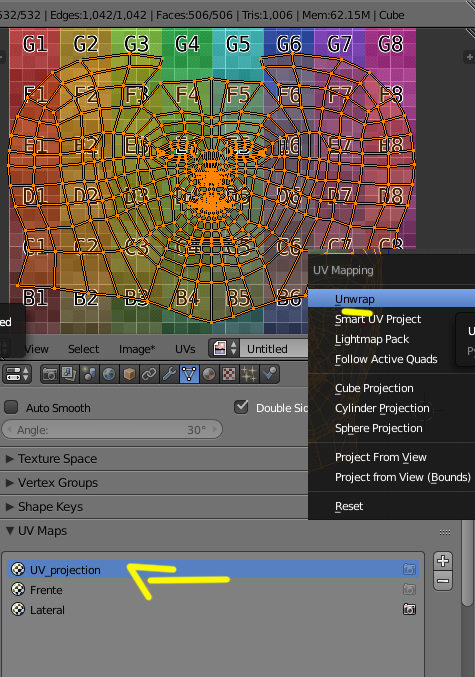Click the plus expander at UV editor corner
Screen dimensions: 475x677
[469, 57]
